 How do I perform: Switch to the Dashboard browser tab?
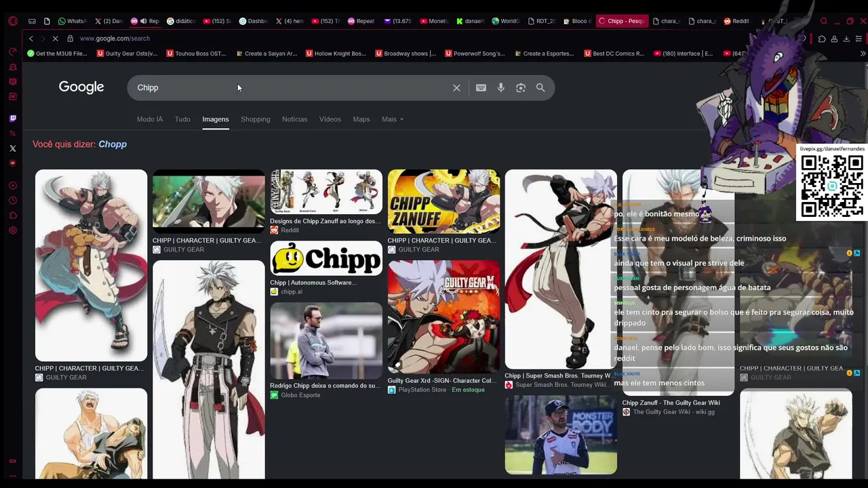[254, 21]
